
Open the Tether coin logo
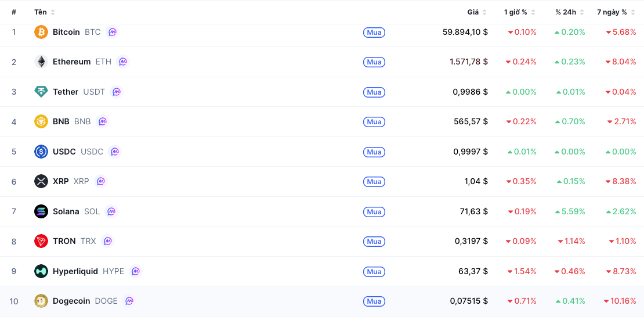41,92
